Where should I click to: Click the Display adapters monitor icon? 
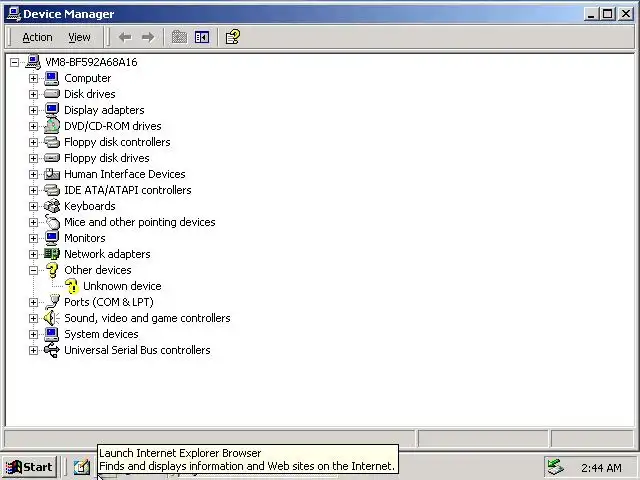coord(52,110)
